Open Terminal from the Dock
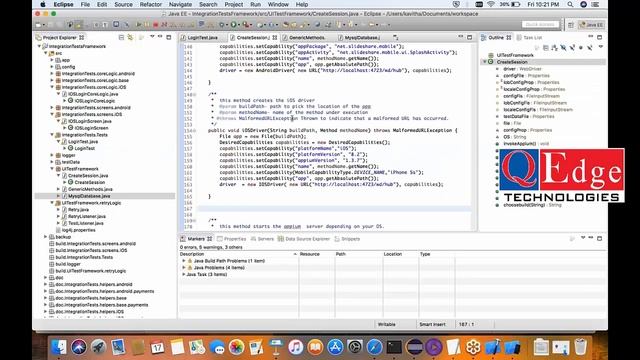The image size is (640, 360). pos(394,347)
